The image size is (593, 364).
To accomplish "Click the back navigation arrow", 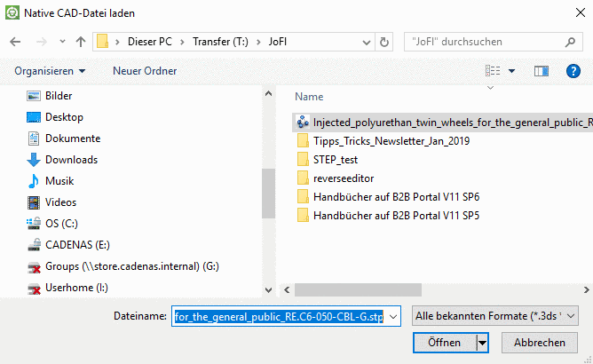I will pyautogui.click(x=17, y=42).
